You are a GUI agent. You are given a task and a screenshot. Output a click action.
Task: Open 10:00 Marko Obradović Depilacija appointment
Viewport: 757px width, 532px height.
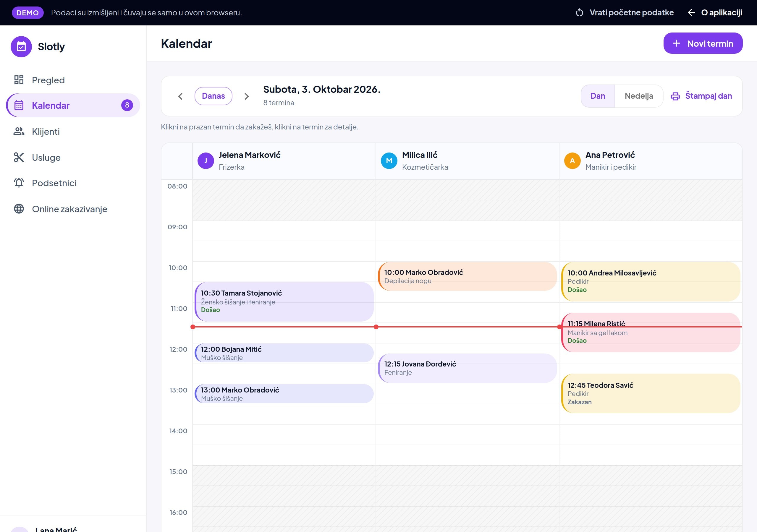(x=468, y=276)
